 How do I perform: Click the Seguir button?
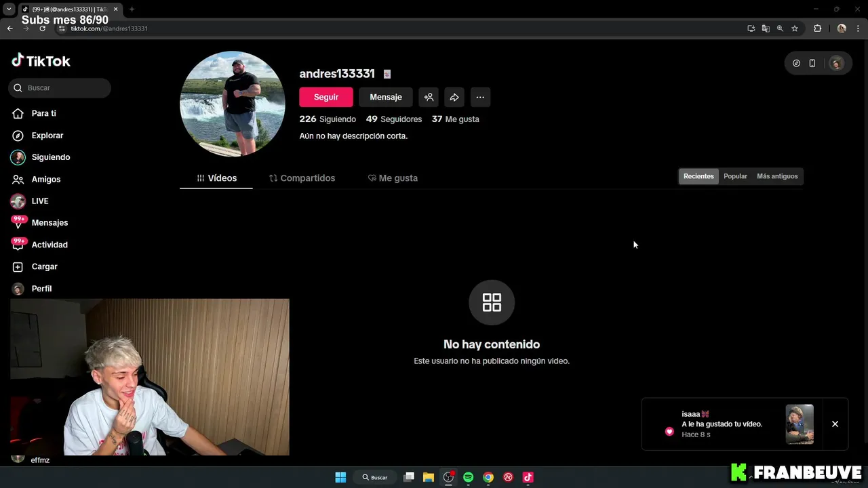pyautogui.click(x=326, y=97)
